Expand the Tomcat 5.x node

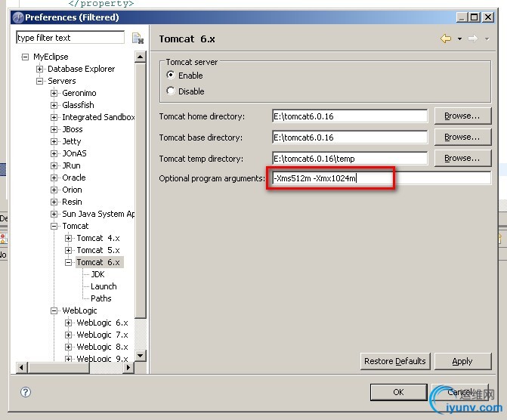68,250
